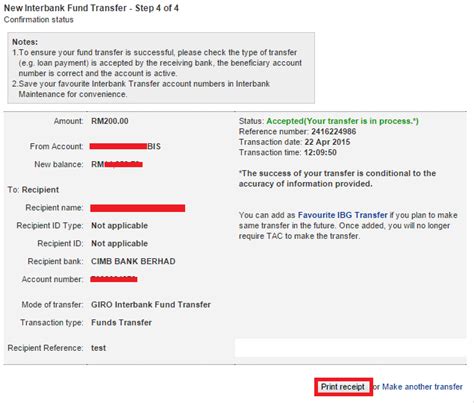Click the Recipient ID Not applicable value
This screenshot has height=403, width=474.
pos(119,244)
